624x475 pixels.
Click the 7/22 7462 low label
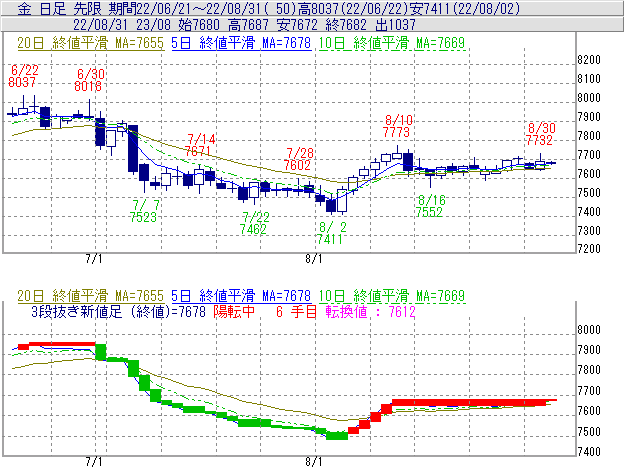click(x=254, y=223)
